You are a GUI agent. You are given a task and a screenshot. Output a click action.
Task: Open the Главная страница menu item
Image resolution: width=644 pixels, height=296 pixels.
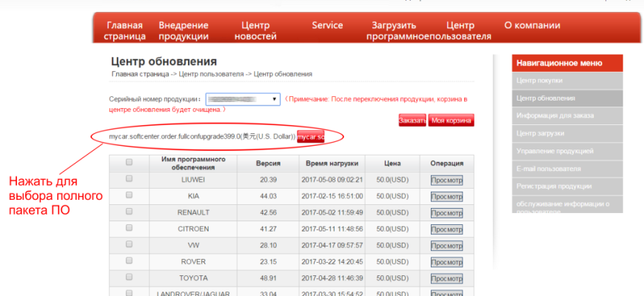pos(124,30)
